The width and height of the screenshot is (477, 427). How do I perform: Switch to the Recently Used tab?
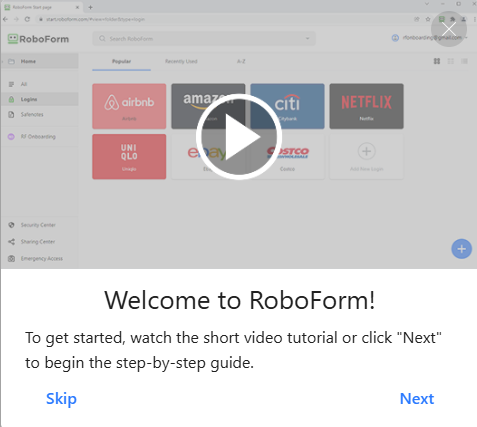pos(181,61)
